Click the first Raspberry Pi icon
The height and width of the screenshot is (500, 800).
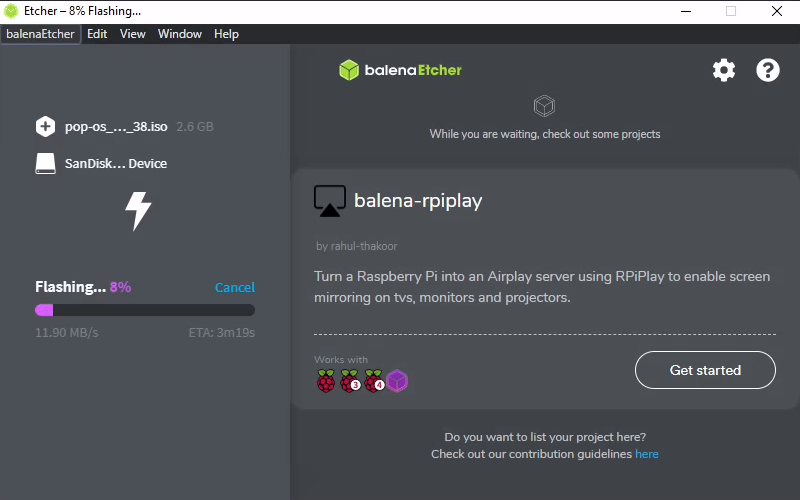(325, 381)
